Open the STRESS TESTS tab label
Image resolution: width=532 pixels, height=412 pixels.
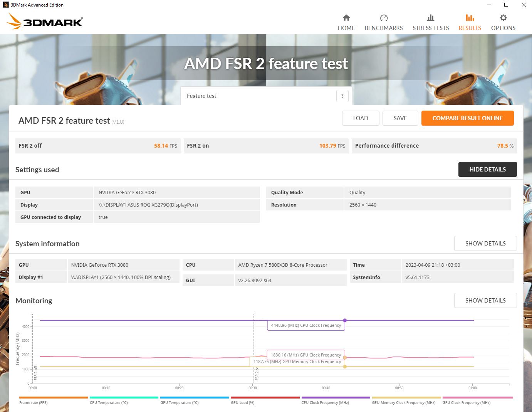pos(431,28)
